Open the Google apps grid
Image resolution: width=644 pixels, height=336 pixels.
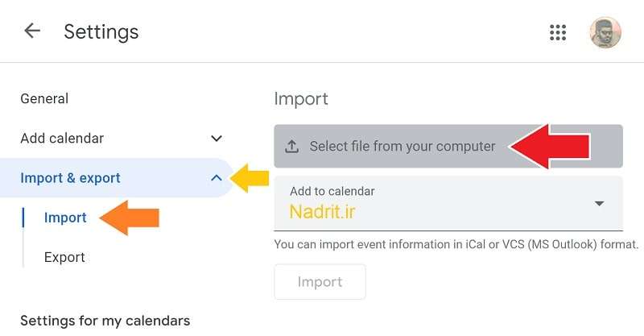point(558,32)
